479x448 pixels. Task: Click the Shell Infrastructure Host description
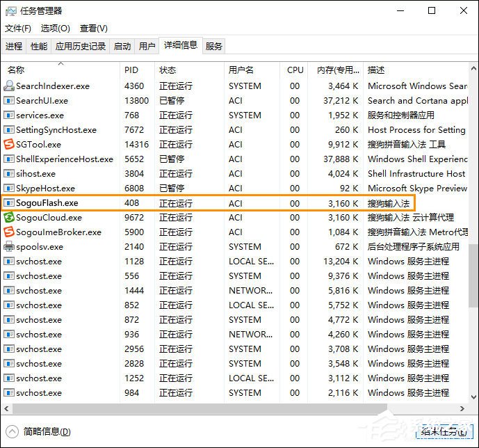pos(416,174)
